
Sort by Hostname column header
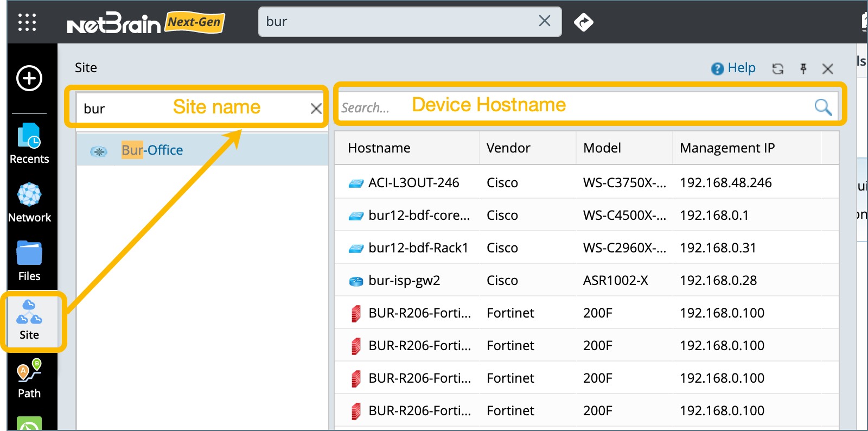tap(379, 148)
